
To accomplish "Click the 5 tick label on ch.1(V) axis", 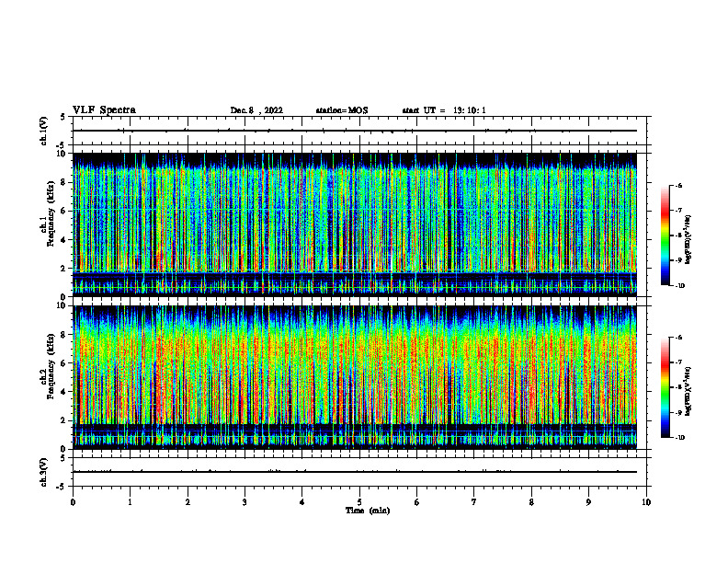I will tap(63, 117).
